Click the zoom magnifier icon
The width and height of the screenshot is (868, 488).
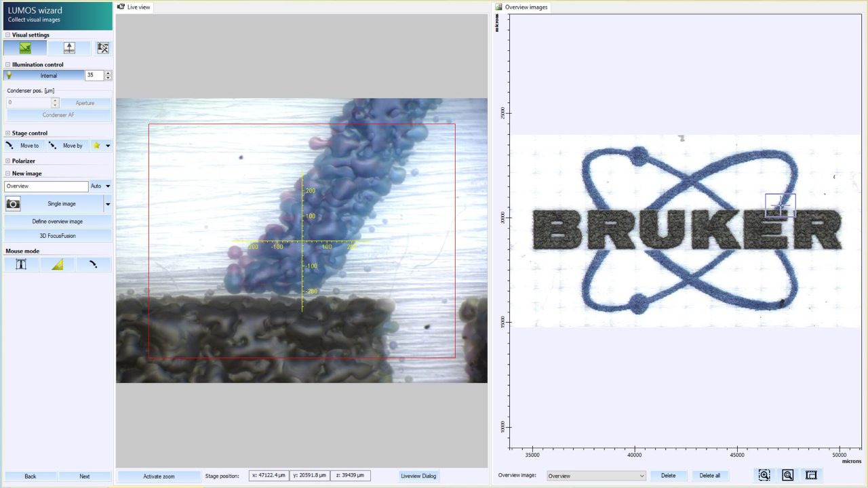[788, 475]
